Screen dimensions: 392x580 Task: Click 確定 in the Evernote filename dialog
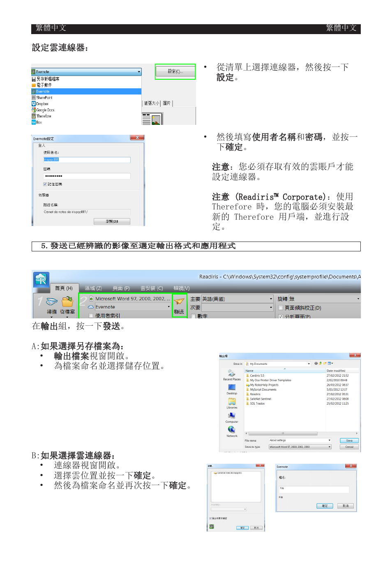tap(325, 506)
